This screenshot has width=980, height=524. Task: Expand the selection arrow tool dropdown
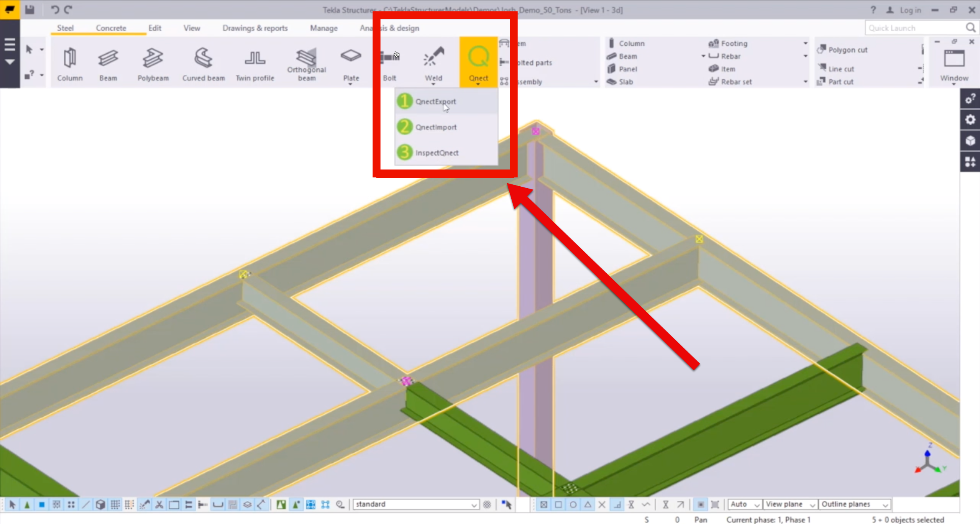(42, 49)
